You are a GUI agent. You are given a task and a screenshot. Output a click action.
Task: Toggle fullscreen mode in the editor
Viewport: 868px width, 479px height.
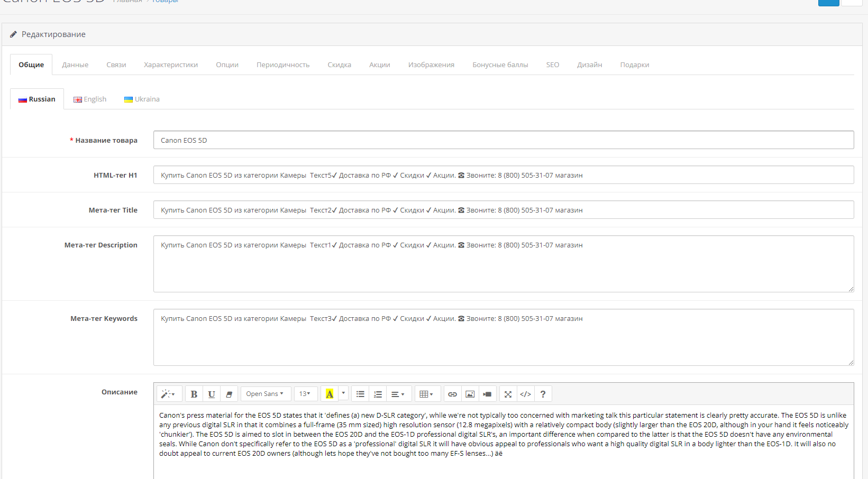[x=508, y=394]
